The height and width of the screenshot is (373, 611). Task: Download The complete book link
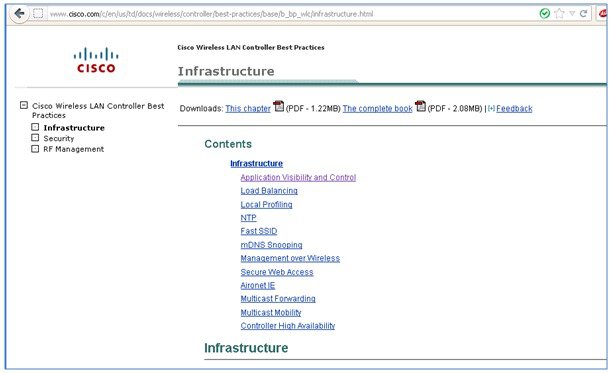coord(377,109)
